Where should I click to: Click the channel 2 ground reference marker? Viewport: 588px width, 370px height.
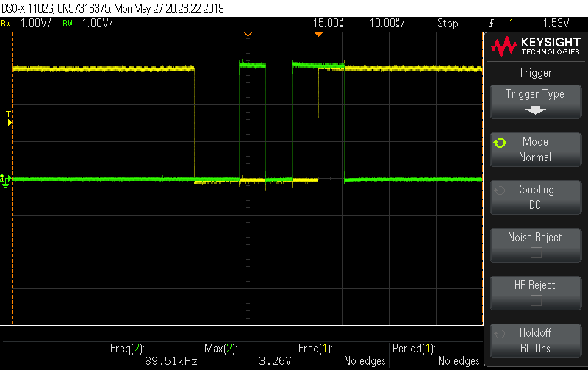6,180
